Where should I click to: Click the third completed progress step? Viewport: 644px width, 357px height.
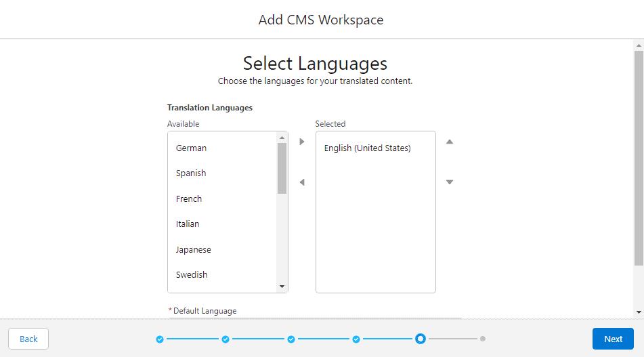(291, 339)
